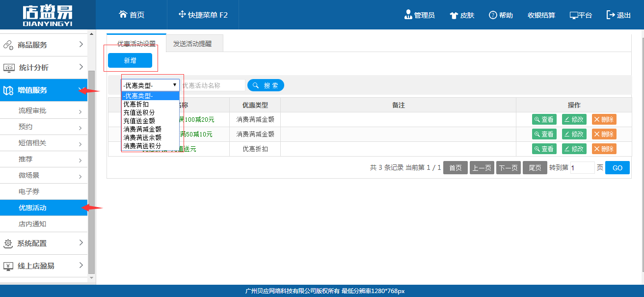
Task: Expand 统计分析 sidebar menu
Action: tap(44, 67)
